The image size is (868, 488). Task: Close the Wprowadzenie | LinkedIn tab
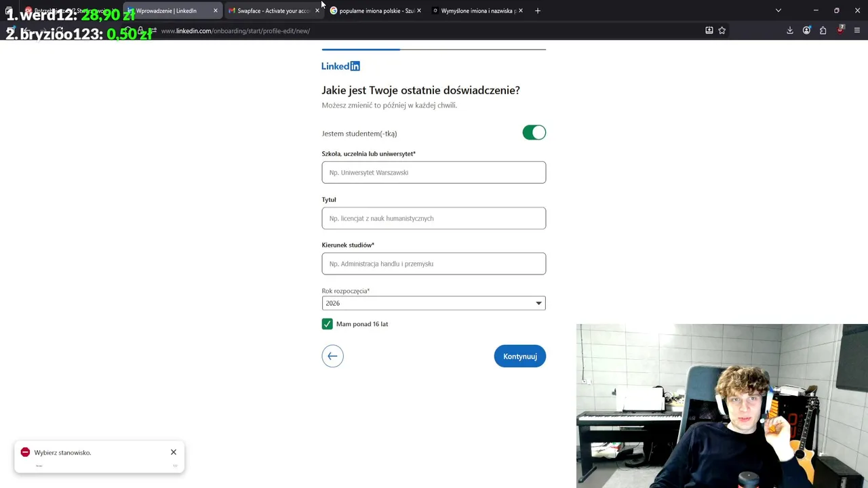[216, 11]
